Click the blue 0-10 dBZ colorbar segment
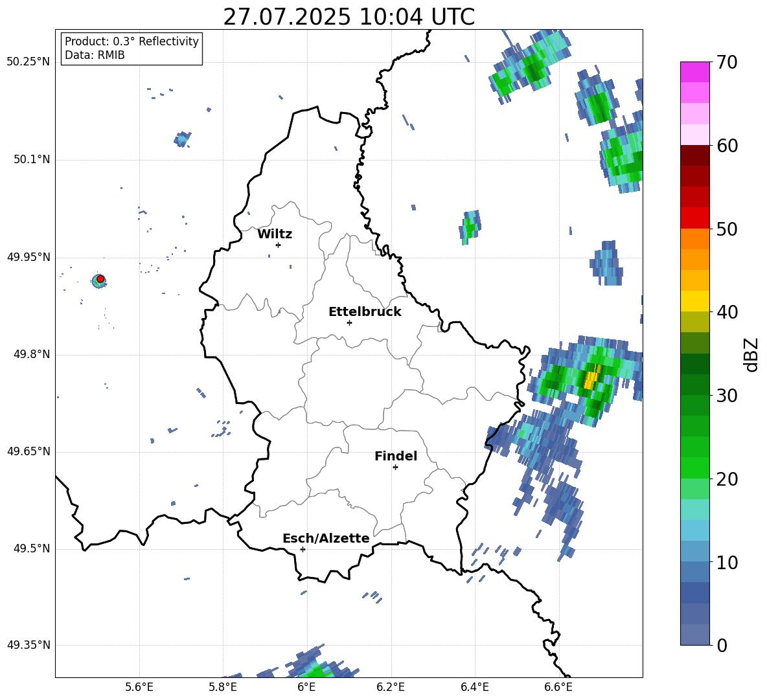Viewport: 767px width, 700px height. pyautogui.click(x=694, y=604)
